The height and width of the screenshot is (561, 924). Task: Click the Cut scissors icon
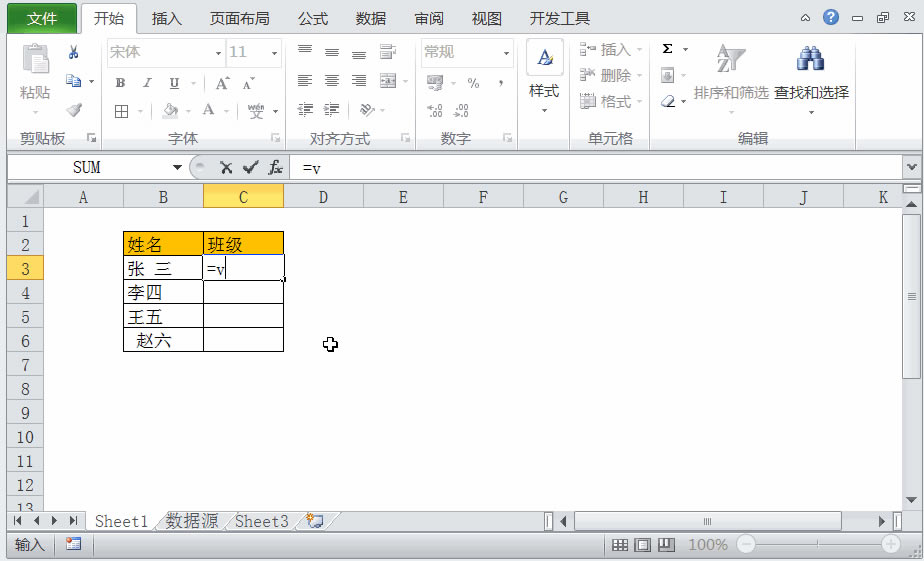click(73, 52)
